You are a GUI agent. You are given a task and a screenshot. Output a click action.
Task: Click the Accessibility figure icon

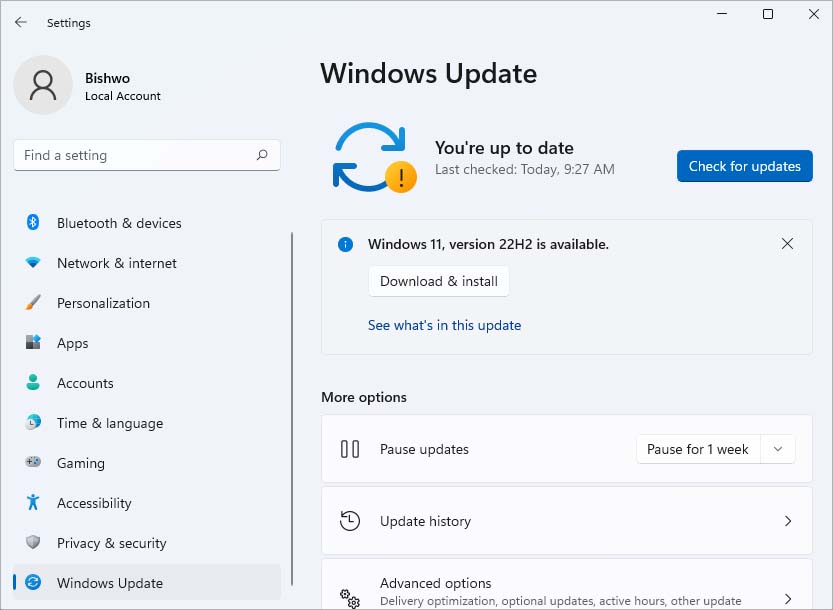point(33,503)
